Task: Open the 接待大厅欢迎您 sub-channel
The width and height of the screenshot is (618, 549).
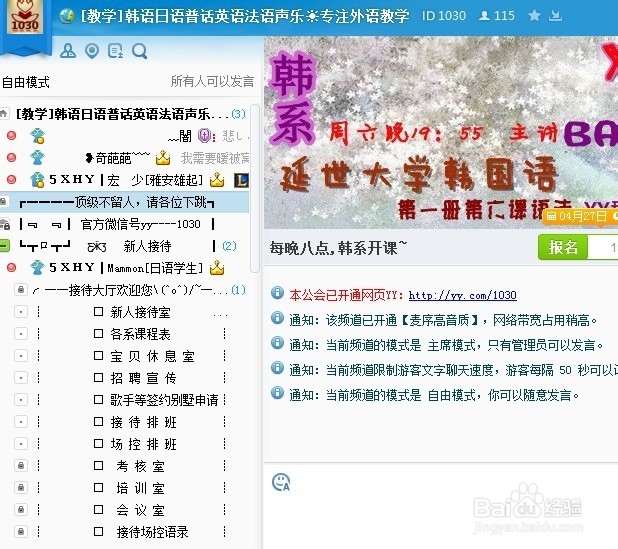Action: (x=130, y=290)
